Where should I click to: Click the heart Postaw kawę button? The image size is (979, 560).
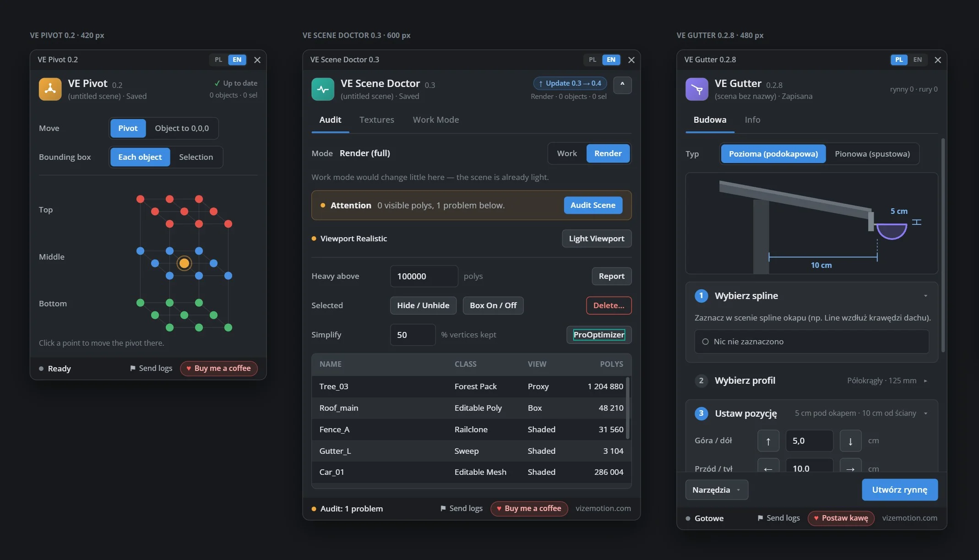tap(841, 518)
